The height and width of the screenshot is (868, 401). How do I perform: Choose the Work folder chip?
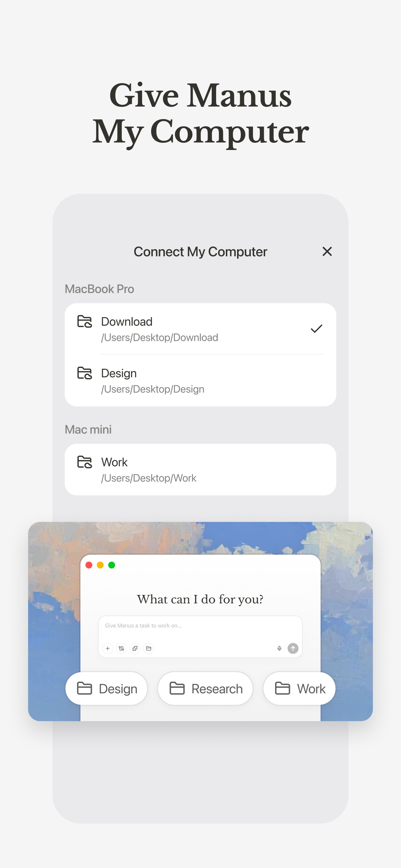click(299, 688)
